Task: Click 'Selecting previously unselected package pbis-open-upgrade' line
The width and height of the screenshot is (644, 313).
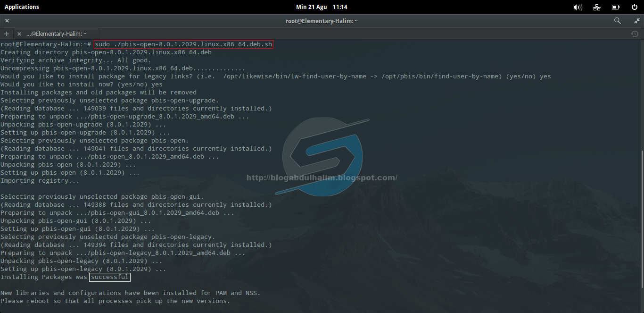Action: [109, 101]
